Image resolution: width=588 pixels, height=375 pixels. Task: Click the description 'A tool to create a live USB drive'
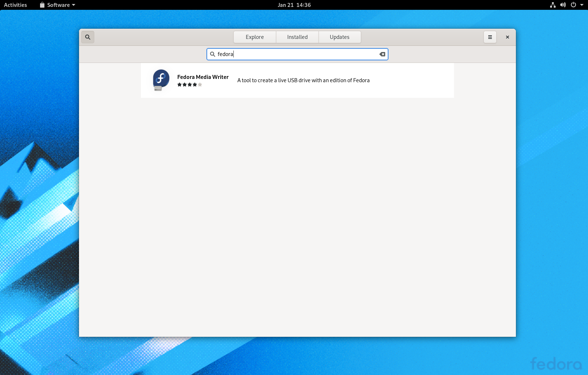click(303, 80)
